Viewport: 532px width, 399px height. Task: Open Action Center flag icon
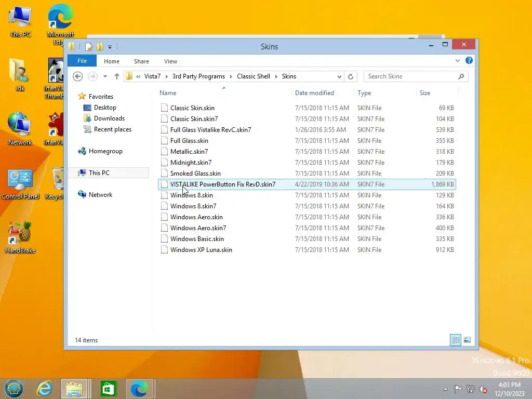pos(458,389)
